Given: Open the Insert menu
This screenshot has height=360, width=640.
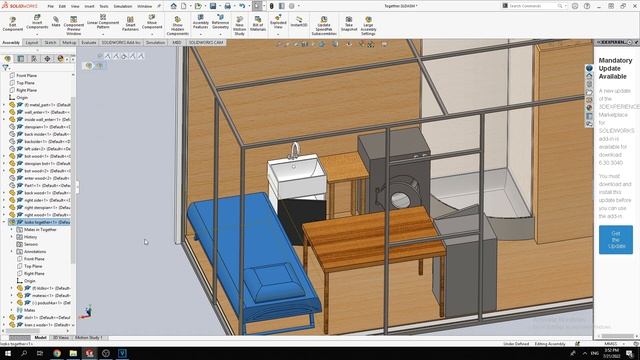Looking at the screenshot, I should (89, 6).
